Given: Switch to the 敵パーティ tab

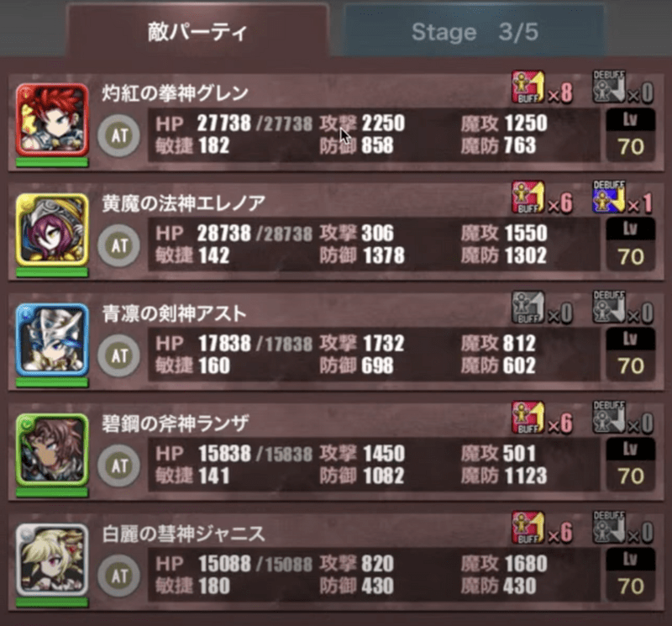Looking at the screenshot, I should pos(197,31).
